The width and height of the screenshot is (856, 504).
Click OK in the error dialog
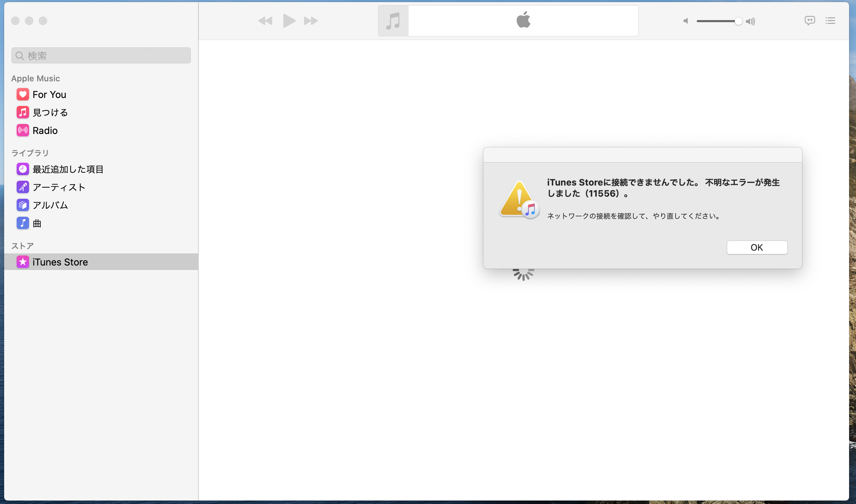[757, 247]
